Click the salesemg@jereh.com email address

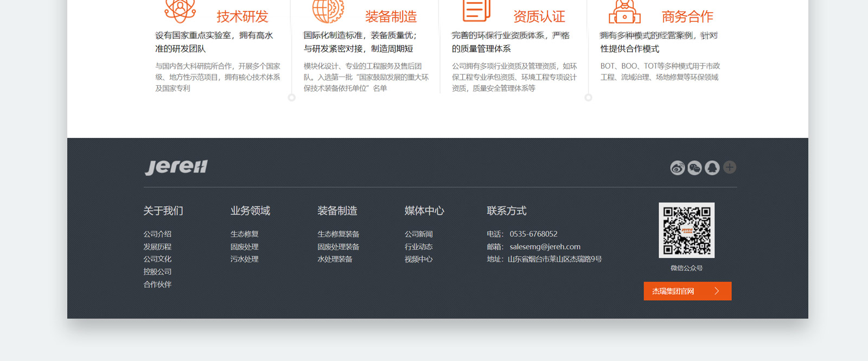pyautogui.click(x=545, y=246)
